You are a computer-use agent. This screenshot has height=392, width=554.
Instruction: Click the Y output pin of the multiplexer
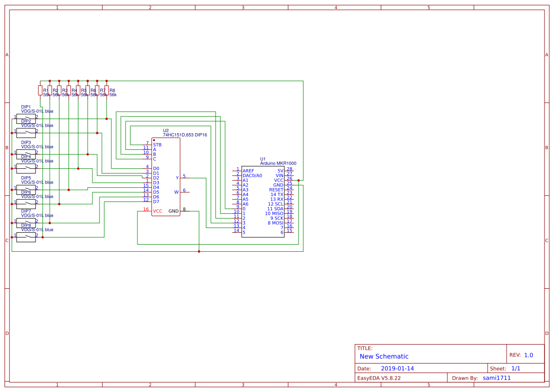coord(176,178)
